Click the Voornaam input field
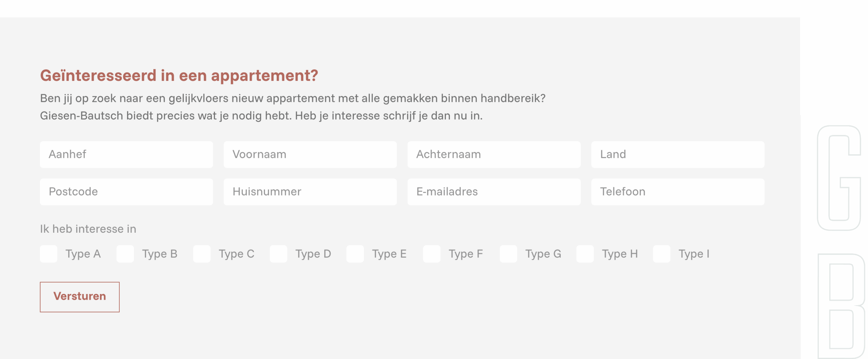Viewport: 868px width, 359px height. pyautogui.click(x=310, y=154)
